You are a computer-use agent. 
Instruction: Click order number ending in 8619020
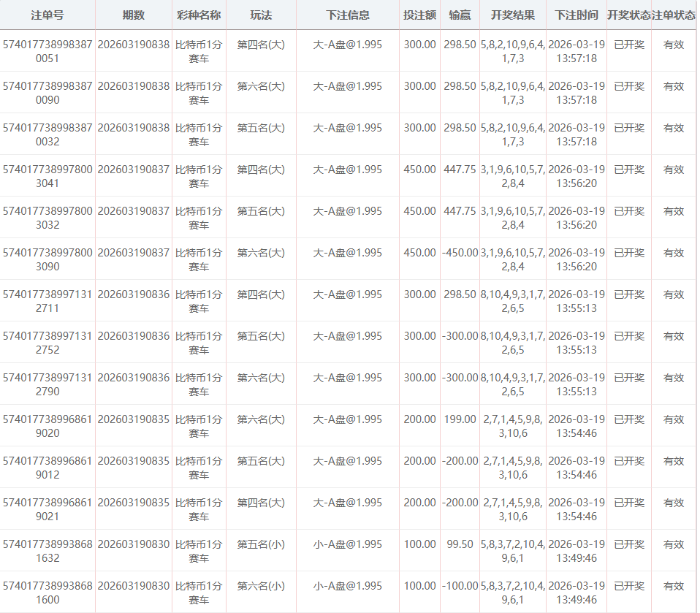click(x=47, y=426)
